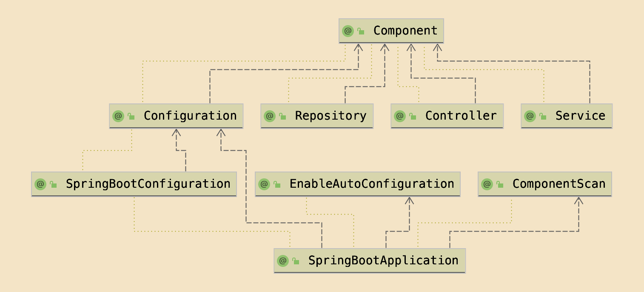Select the ComponentScan node label

click(x=559, y=184)
